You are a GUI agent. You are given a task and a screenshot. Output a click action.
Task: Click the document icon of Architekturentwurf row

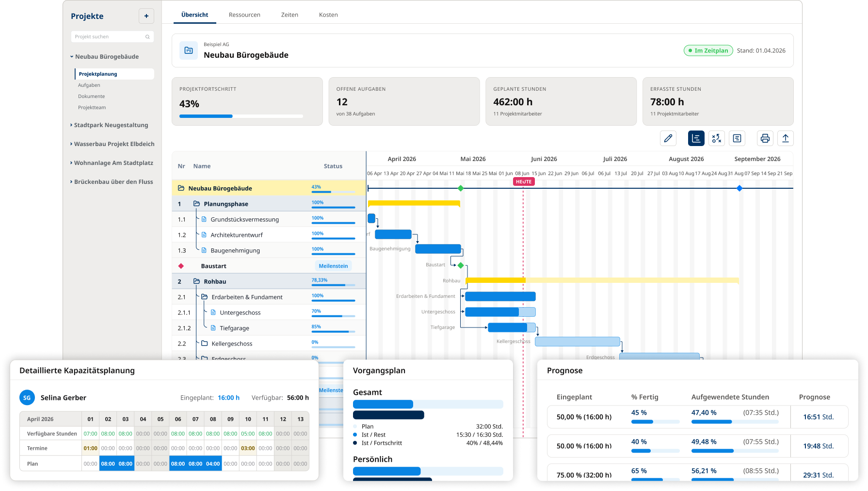[x=204, y=235]
